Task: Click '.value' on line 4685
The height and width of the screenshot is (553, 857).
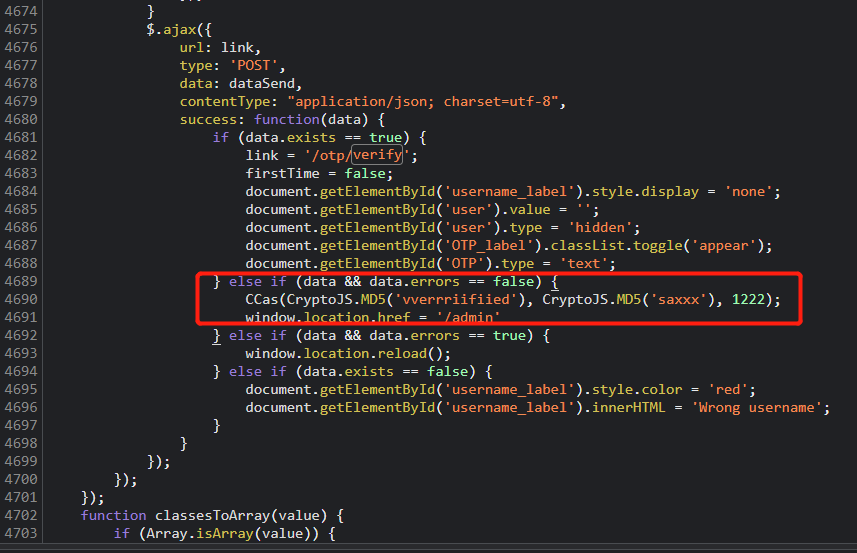Action: tap(526, 210)
